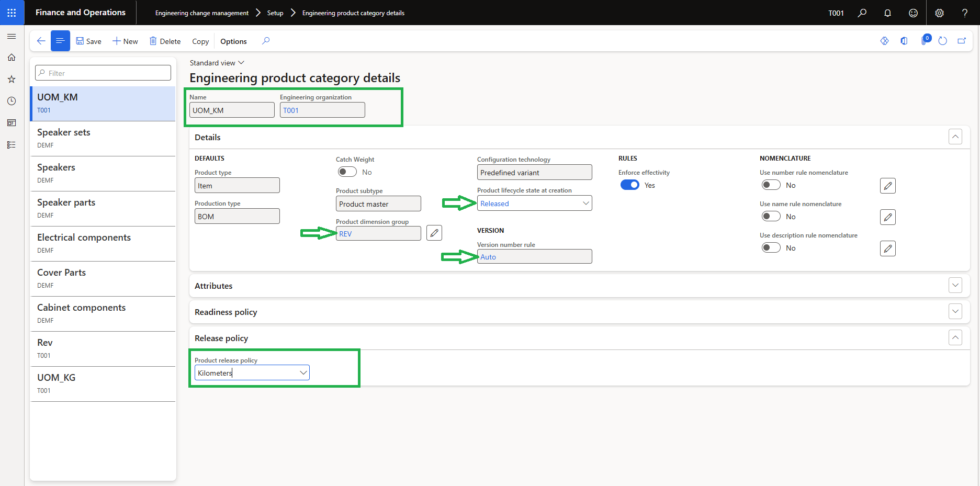Save the product category details
The image size is (980, 486).
click(88, 41)
